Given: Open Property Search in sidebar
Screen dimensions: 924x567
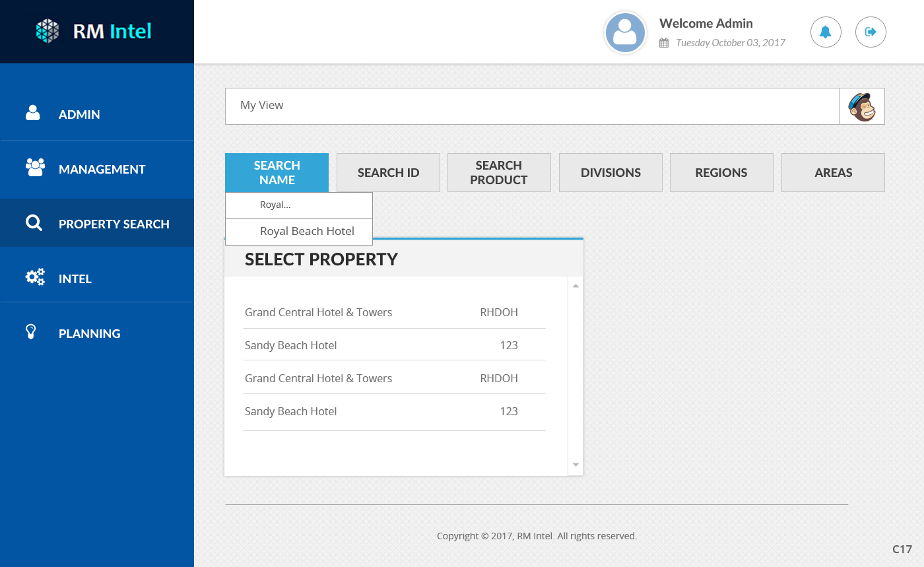Looking at the screenshot, I should tap(114, 224).
